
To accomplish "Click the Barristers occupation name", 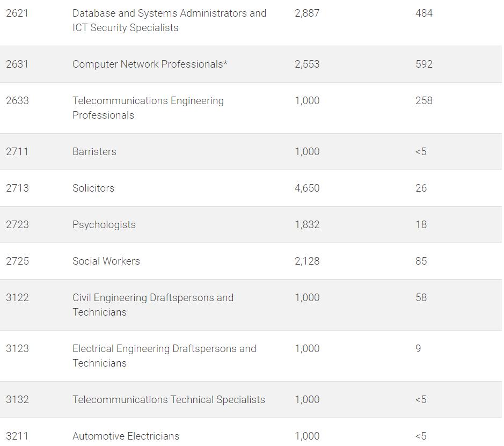I will [94, 151].
